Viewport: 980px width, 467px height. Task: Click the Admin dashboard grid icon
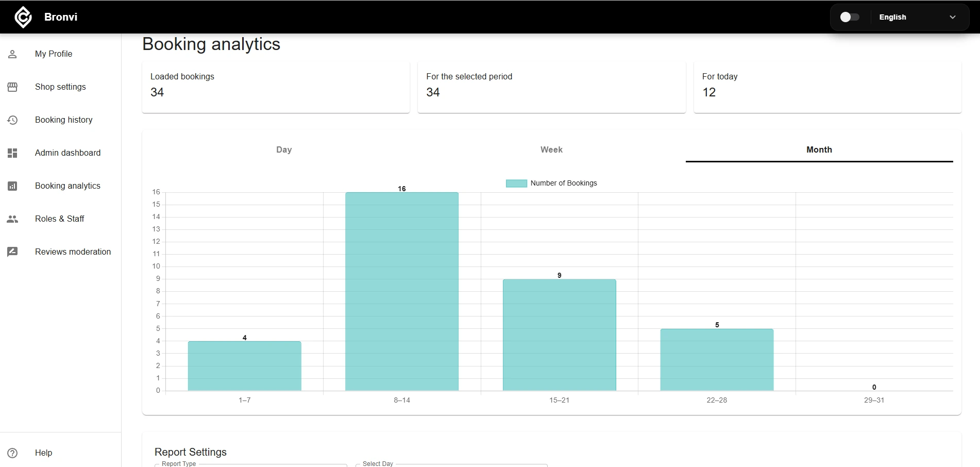12,153
